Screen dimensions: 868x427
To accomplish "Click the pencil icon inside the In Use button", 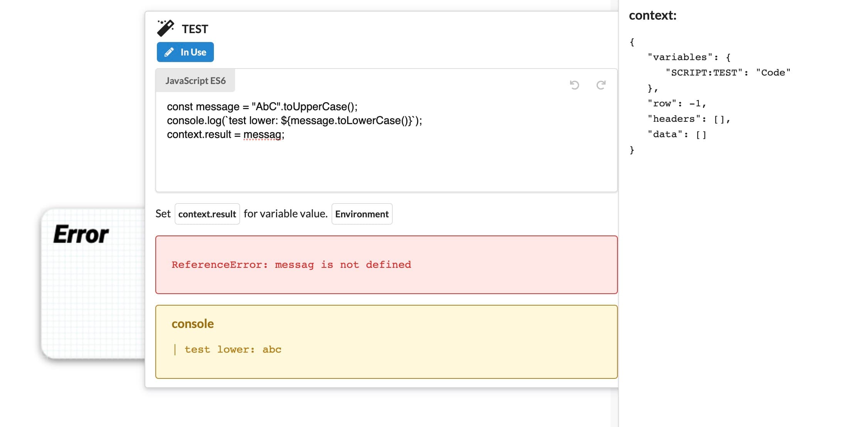I will [170, 52].
